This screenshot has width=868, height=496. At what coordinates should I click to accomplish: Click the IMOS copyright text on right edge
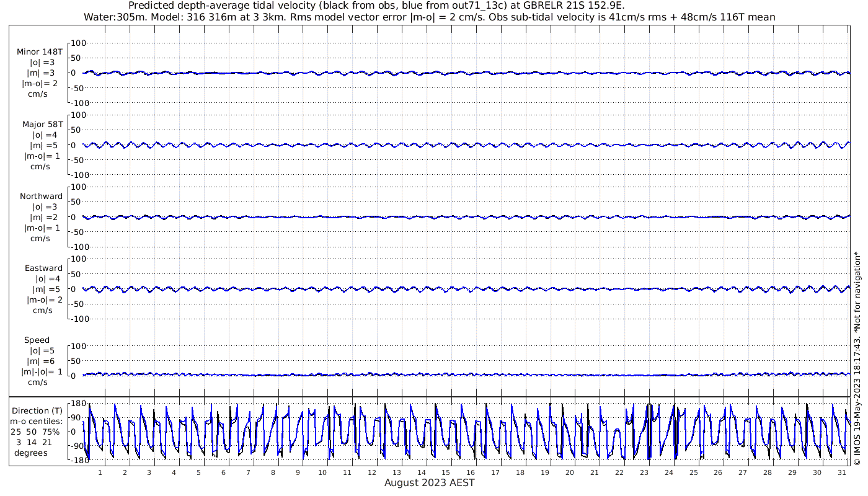pos(857,358)
